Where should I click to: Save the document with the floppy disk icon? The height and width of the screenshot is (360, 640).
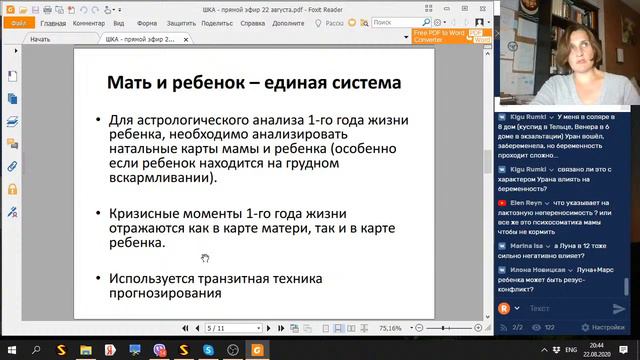(x=36, y=9)
